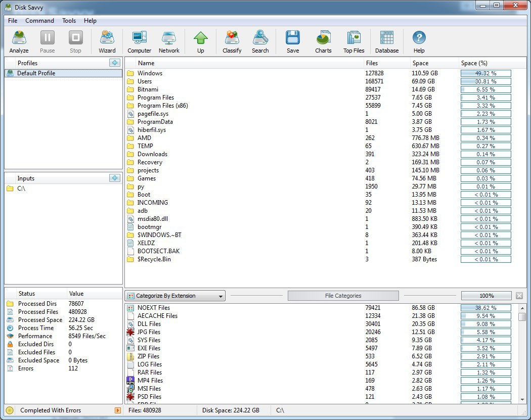This screenshot has height=420, width=531.
Task: Click the pagefile.sys file icon
Action: [x=130, y=114]
